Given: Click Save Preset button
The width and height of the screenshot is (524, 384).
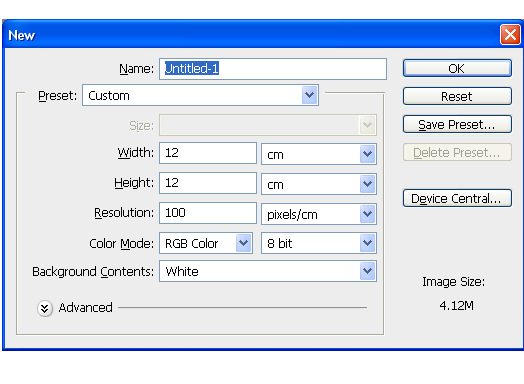Looking at the screenshot, I should click(457, 124).
